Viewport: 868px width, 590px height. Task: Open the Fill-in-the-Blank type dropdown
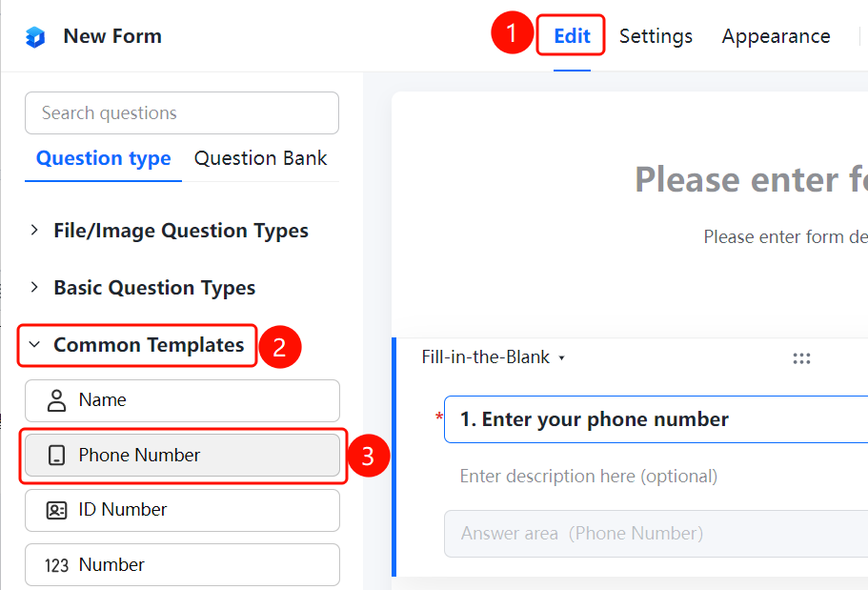coord(494,357)
